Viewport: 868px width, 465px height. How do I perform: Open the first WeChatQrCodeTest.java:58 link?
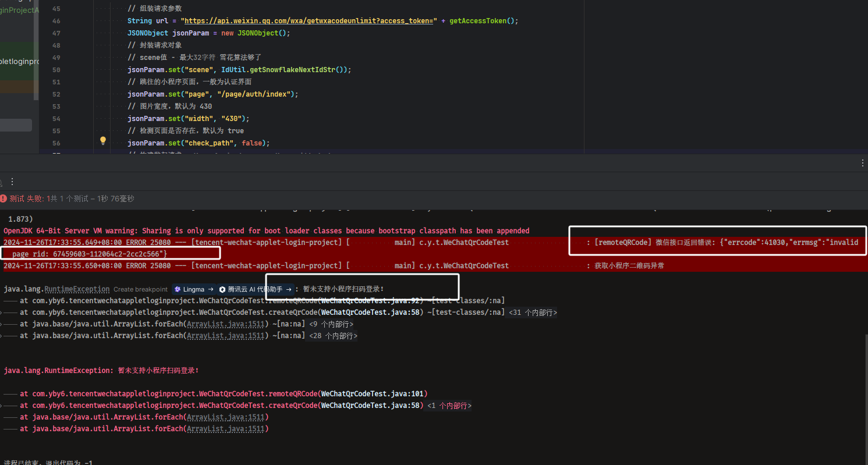point(370,313)
